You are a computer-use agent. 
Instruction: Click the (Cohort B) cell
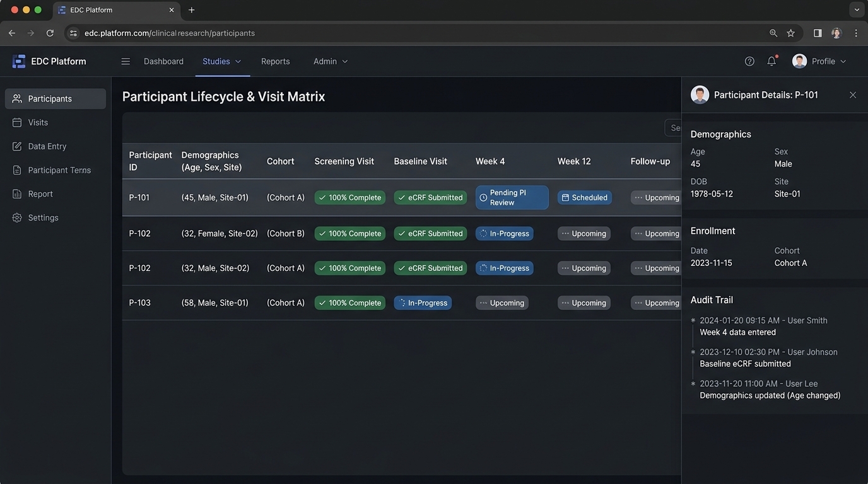click(x=286, y=233)
